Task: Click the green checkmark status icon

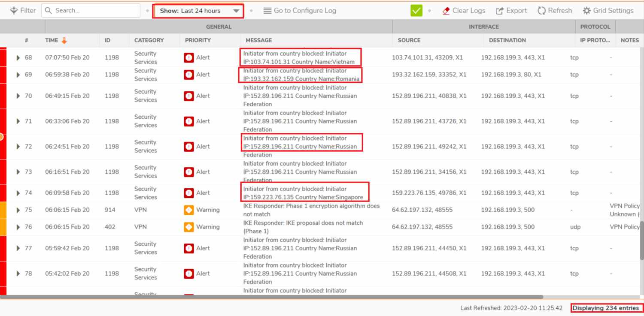Action: [416, 11]
